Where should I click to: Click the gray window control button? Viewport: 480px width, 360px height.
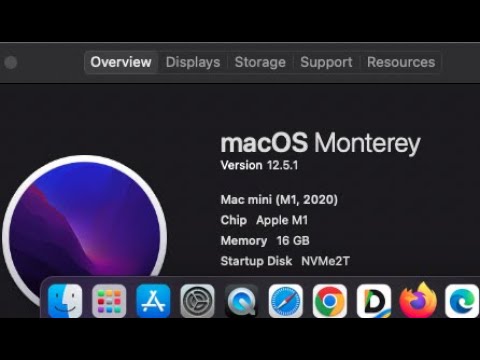point(11,62)
